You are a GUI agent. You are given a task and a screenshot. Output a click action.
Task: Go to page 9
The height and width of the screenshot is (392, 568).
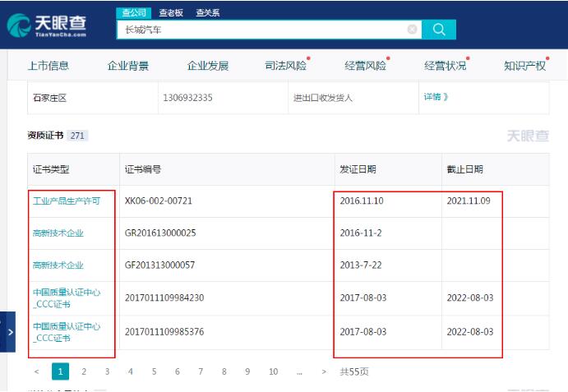pos(247,371)
